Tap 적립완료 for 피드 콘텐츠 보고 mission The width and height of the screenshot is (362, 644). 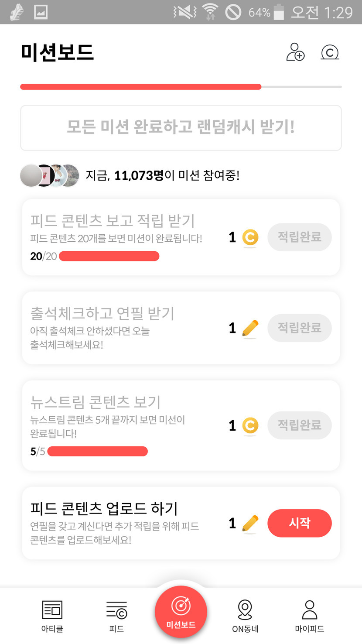pos(299,237)
